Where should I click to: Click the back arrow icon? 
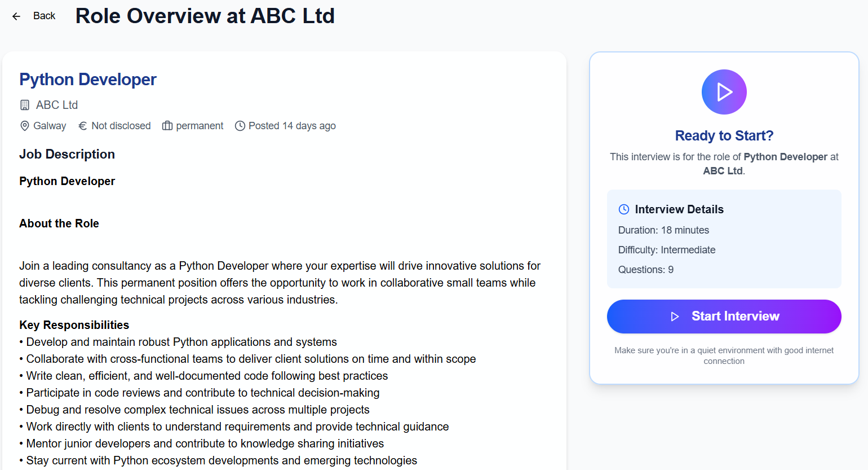16,16
